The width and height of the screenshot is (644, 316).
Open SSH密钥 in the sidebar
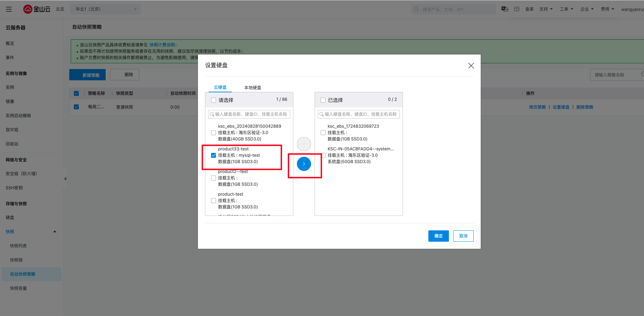(14, 188)
